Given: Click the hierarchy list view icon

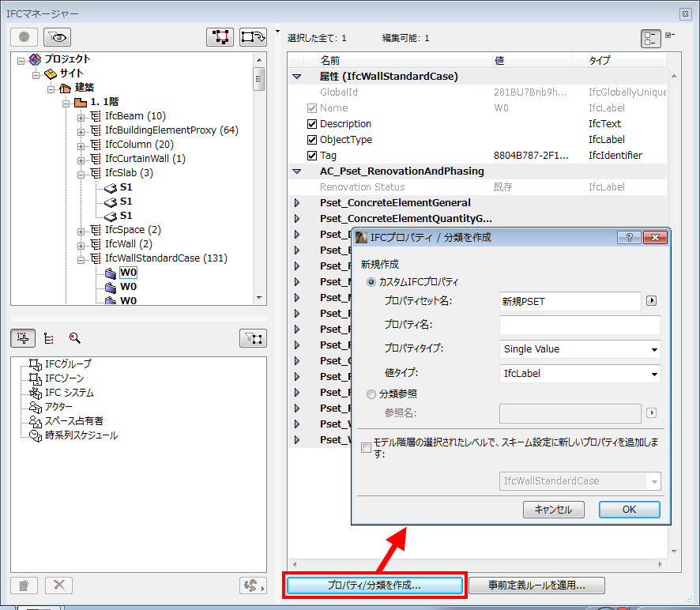Looking at the screenshot, I should click(x=49, y=338).
